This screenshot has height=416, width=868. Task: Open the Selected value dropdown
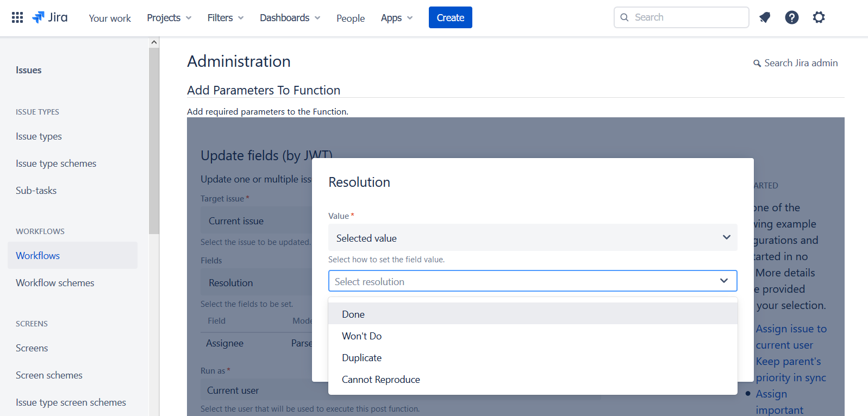[x=533, y=237]
